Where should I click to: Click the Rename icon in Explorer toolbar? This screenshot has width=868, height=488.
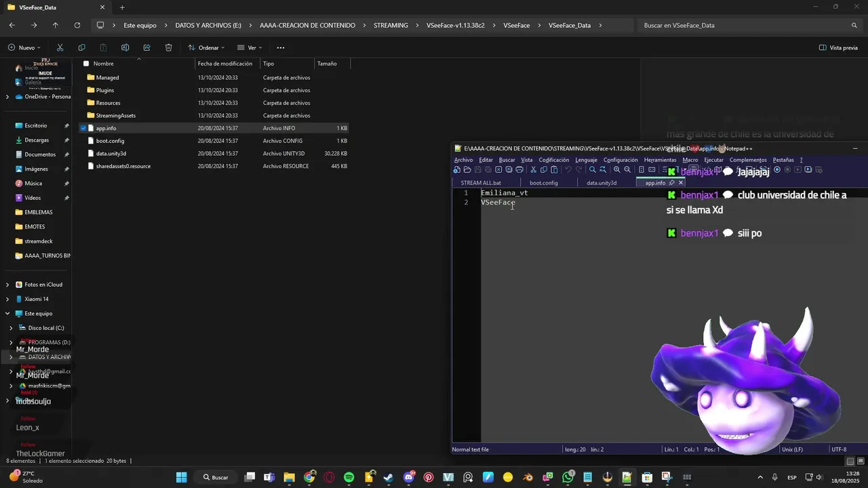point(125,47)
